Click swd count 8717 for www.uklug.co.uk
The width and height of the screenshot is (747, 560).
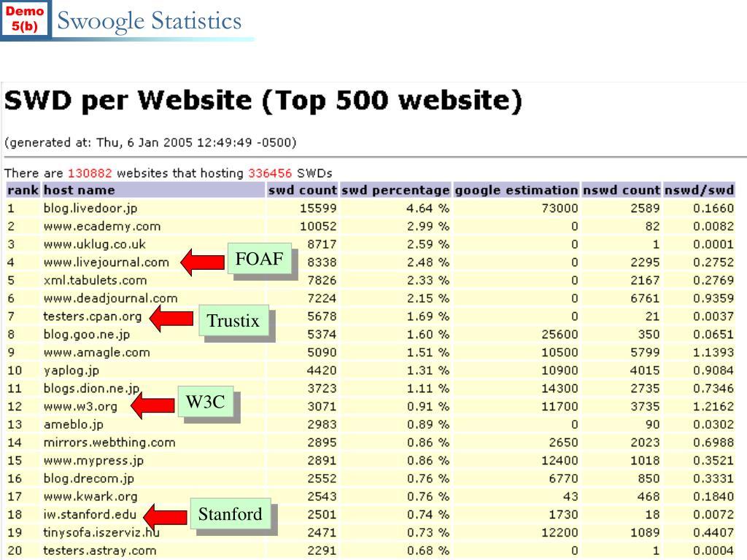pyautogui.click(x=322, y=244)
